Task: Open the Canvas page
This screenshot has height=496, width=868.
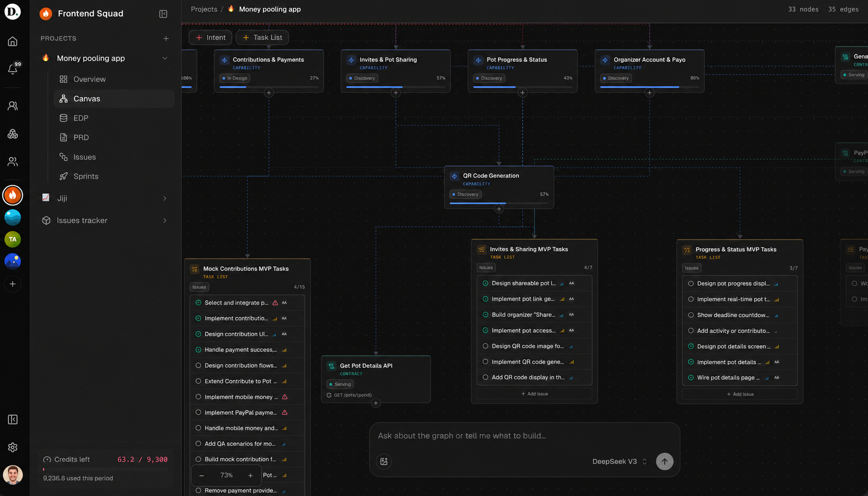Action: [x=114, y=98]
